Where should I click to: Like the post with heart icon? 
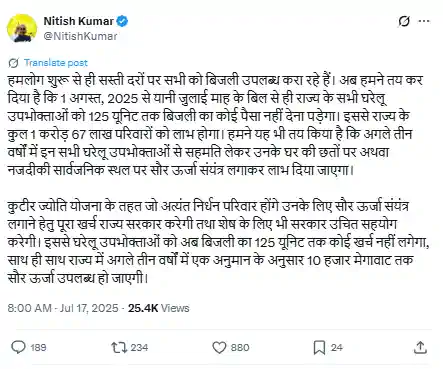pyautogui.click(x=219, y=348)
